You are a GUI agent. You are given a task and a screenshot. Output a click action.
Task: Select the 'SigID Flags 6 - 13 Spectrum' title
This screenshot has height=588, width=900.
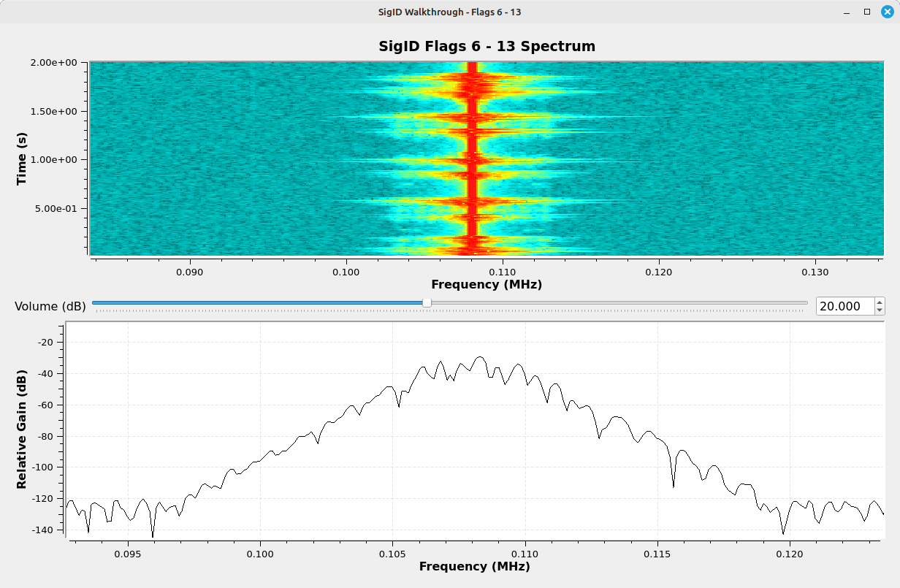coord(487,46)
